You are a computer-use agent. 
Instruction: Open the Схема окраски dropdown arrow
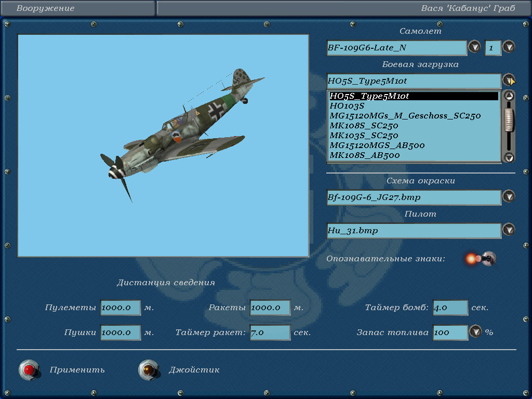pos(509,196)
